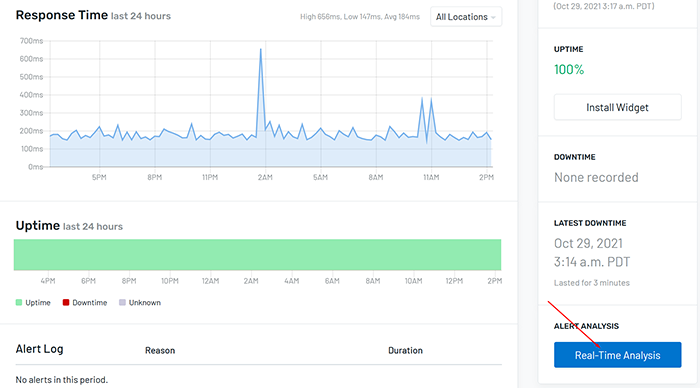Click the lavender Unknown legend swatch
Screen dimensions: 700x388
tap(122, 302)
